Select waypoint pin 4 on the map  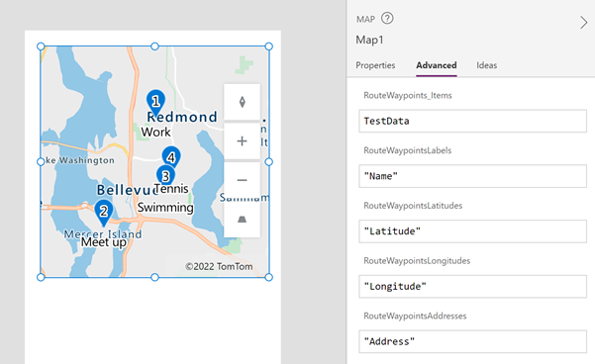tap(171, 156)
